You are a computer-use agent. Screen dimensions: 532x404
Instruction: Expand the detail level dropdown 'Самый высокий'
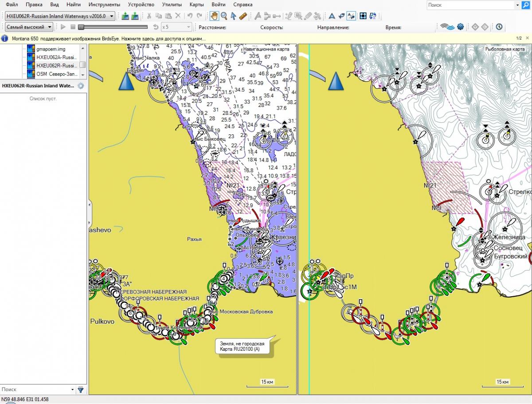coord(29,27)
